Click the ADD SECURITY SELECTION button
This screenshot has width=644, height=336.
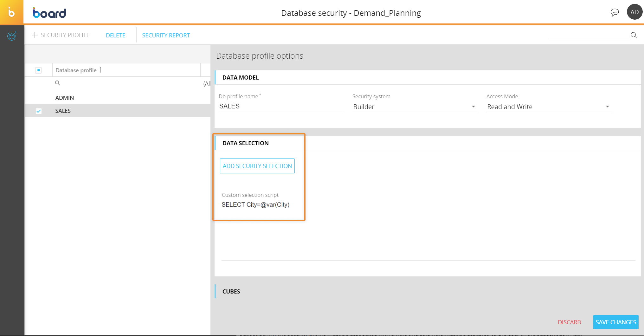click(x=257, y=166)
